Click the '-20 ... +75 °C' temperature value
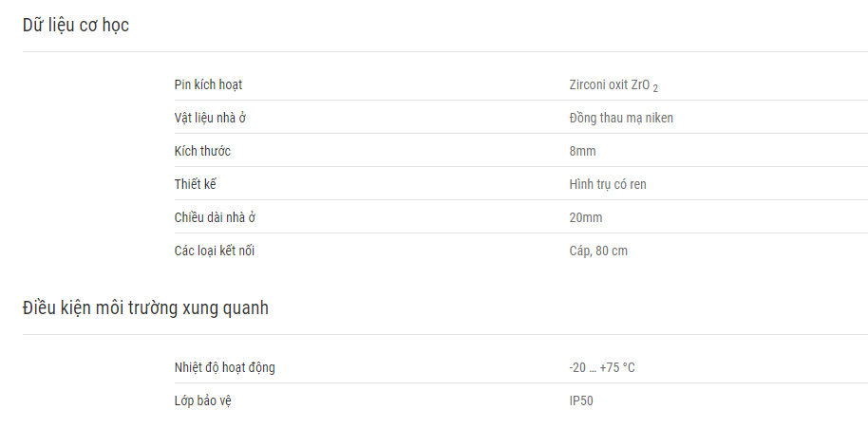 (602, 367)
